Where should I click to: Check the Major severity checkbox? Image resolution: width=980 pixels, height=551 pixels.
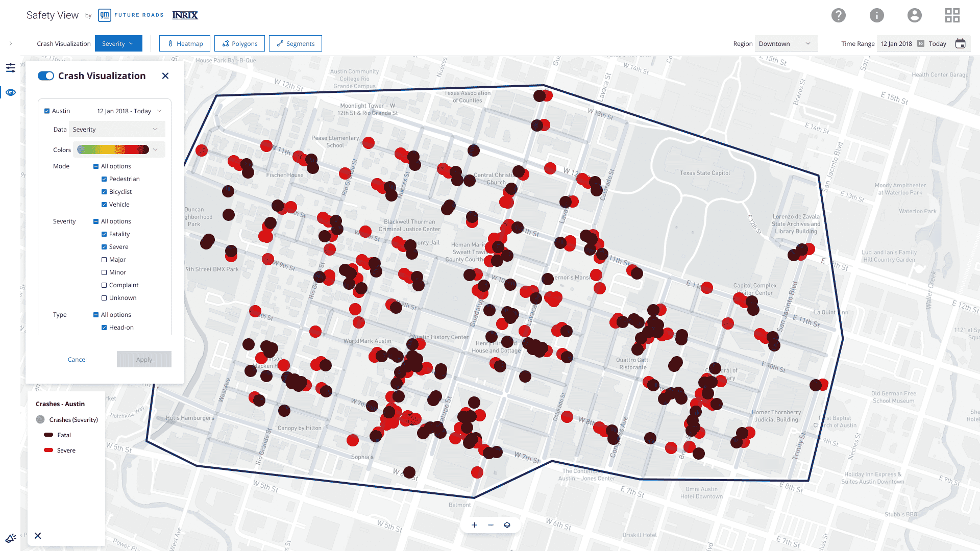click(x=104, y=260)
